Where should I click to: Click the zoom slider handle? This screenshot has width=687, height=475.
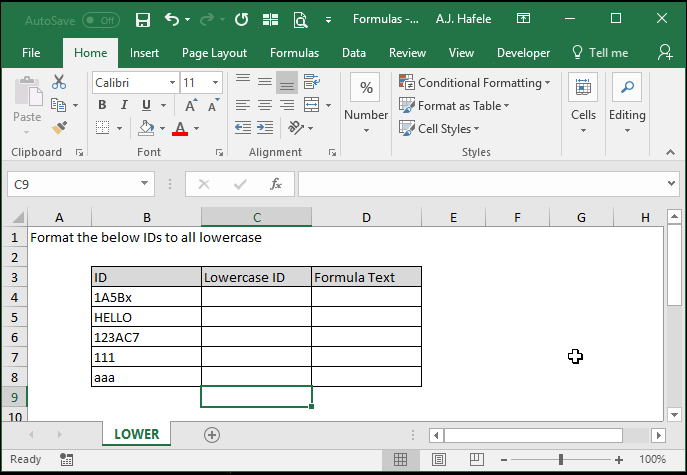[x=561, y=459]
